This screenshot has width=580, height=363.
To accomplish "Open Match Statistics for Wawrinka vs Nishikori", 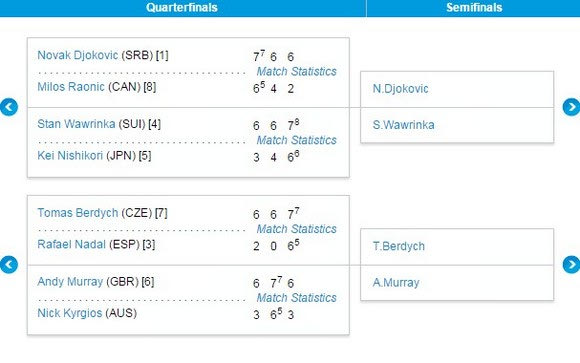I will pos(297,140).
